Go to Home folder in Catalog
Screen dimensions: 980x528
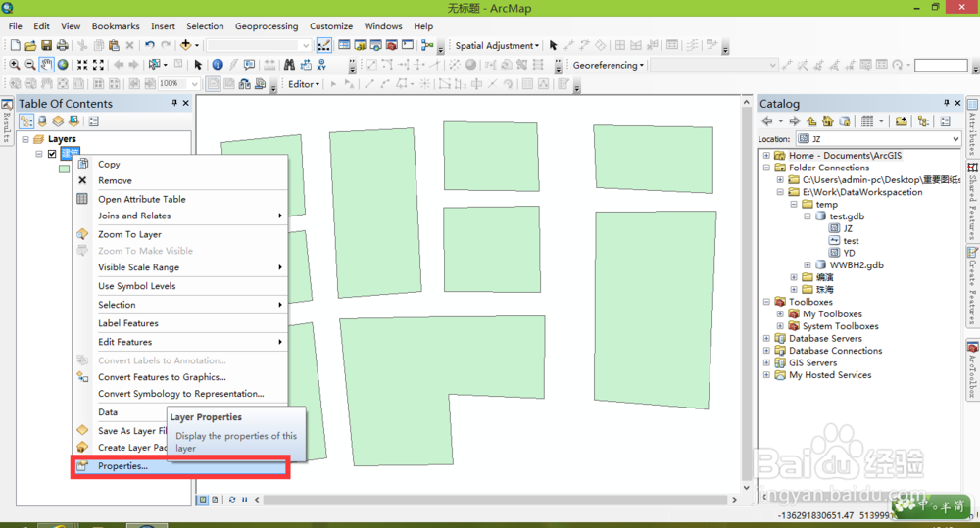coord(828,121)
